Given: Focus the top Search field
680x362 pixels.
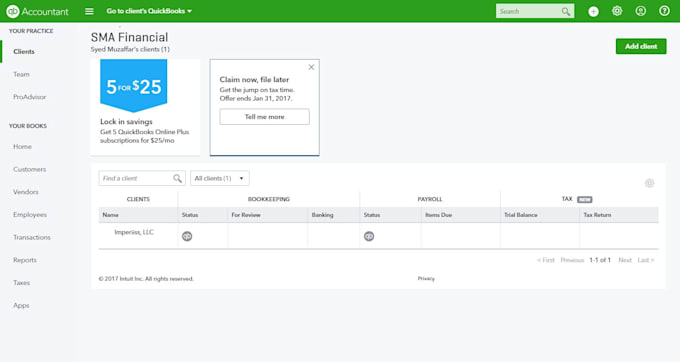Looking at the screenshot, I should pyautogui.click(x=535, y=11).
